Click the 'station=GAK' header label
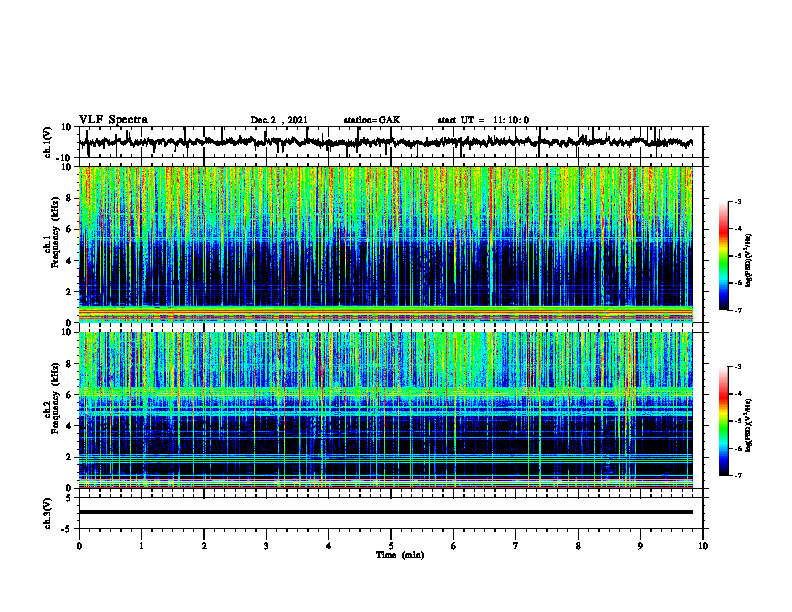The width and height of the screenshot is (792, 612). (x=372, y=120)
